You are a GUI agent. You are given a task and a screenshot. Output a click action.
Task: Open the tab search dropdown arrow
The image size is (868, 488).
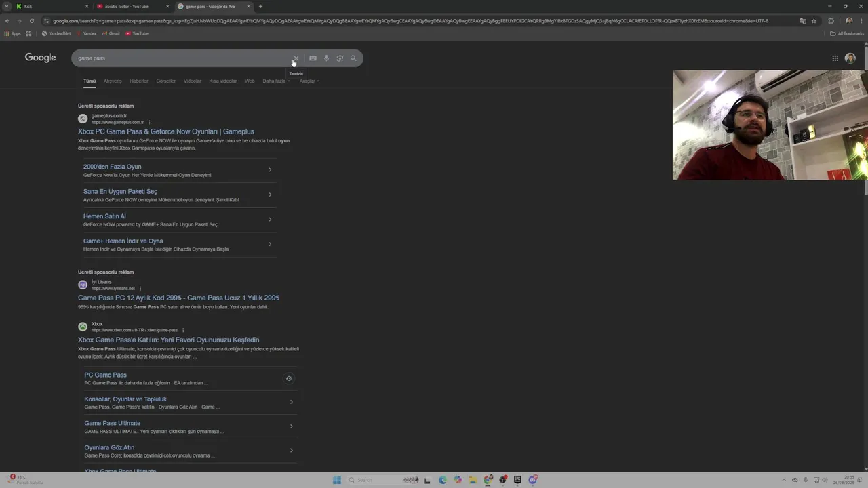(7, 7)
